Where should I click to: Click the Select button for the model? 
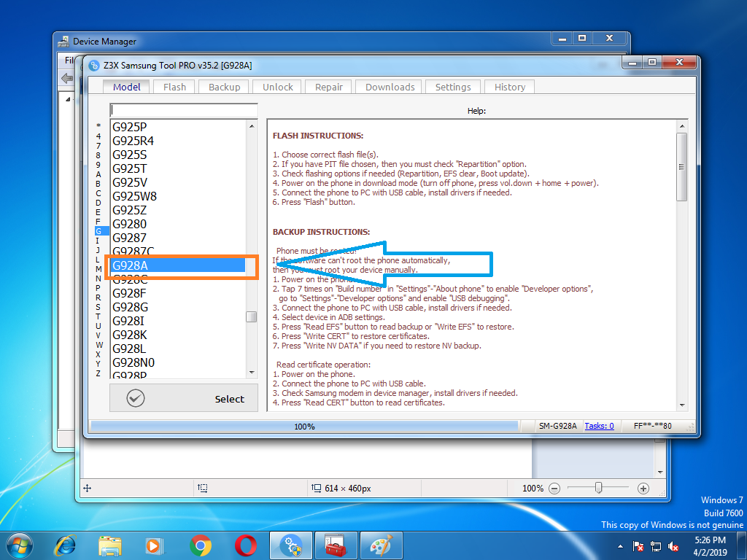click(184, 398)
